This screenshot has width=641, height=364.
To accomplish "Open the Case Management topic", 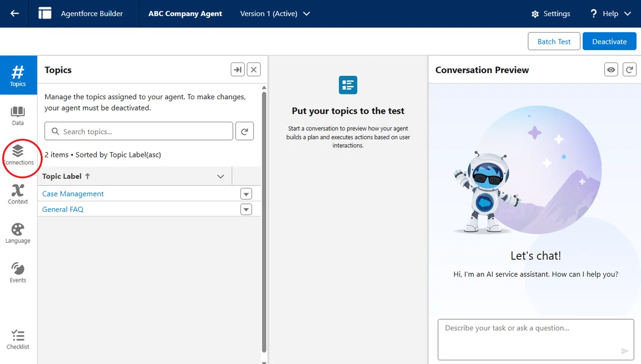I will point(73,194).
